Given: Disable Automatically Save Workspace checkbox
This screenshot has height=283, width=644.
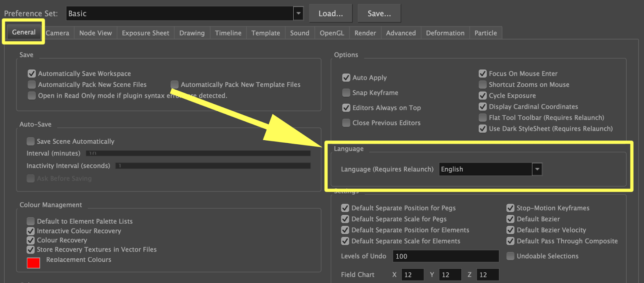Looking at the screenshot, I should 32,73.
